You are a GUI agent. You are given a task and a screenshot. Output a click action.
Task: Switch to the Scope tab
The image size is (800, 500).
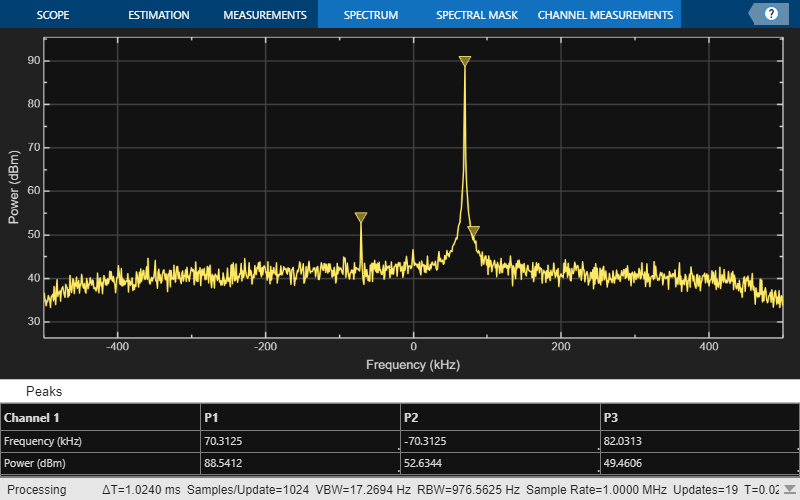coord(52,15)
